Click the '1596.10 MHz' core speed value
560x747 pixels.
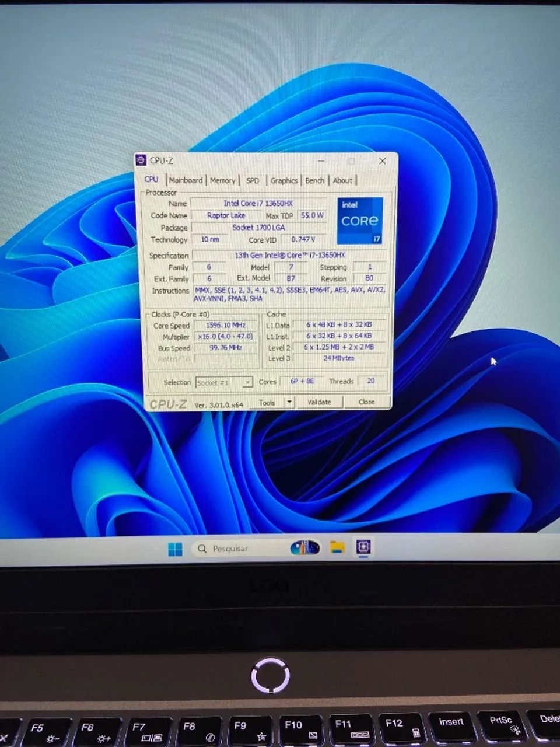226,325
